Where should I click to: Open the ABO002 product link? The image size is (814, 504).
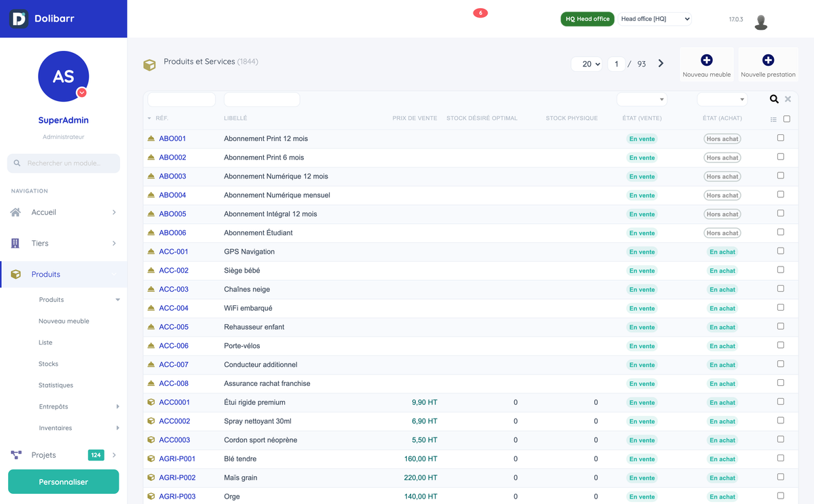pos(172,157)
